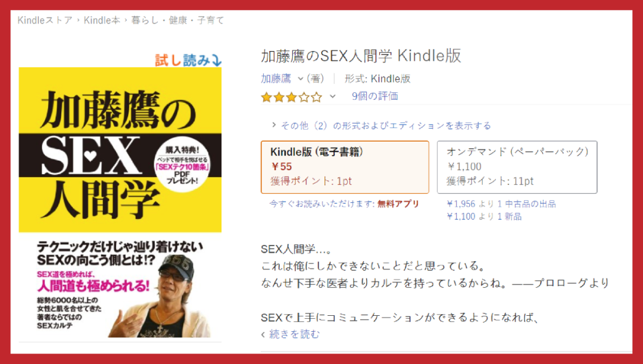Screen dimensions: 643x364
Task: Select the オンデマンド (ペーパーバック) format option
Action: 517,167
